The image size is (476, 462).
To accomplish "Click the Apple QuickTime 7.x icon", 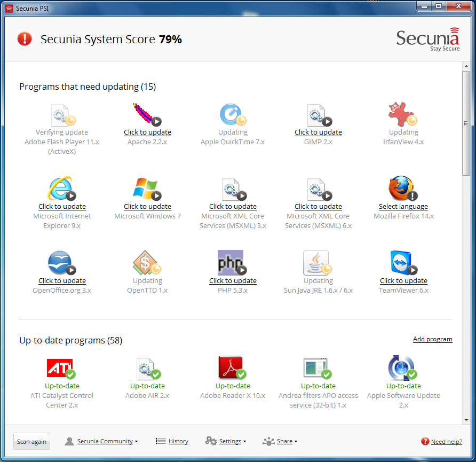I will [233, 115].
